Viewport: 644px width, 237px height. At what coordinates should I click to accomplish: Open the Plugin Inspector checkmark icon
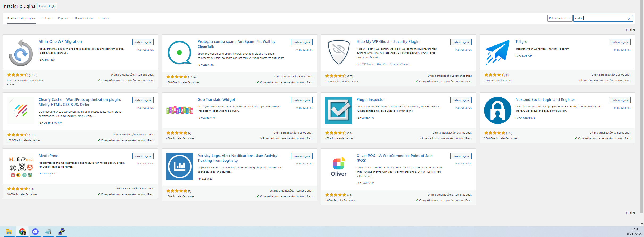[x=338, y=110]
